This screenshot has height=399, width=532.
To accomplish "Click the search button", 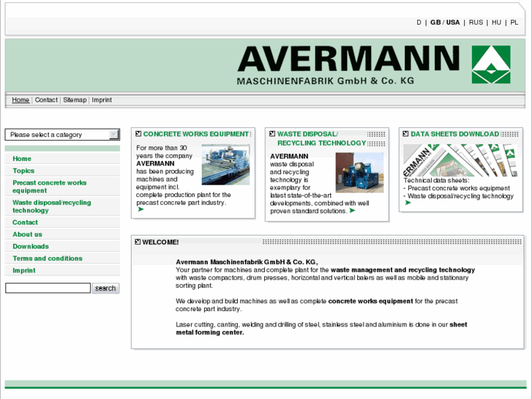I will (x=105, y=288).
